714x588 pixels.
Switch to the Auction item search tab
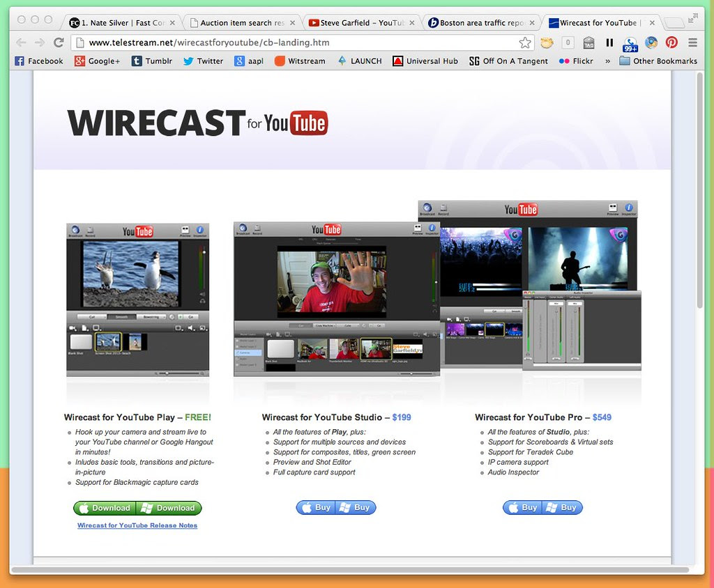click(241, 23)
